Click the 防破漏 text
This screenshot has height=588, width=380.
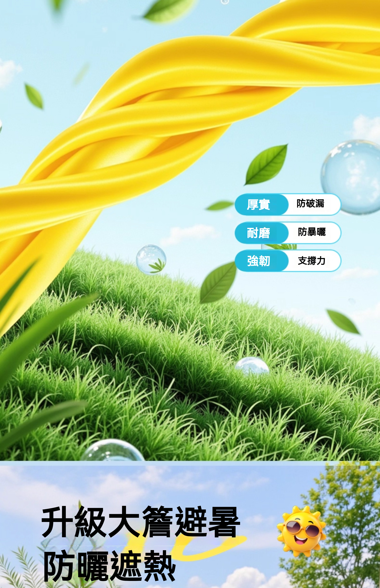310,203
